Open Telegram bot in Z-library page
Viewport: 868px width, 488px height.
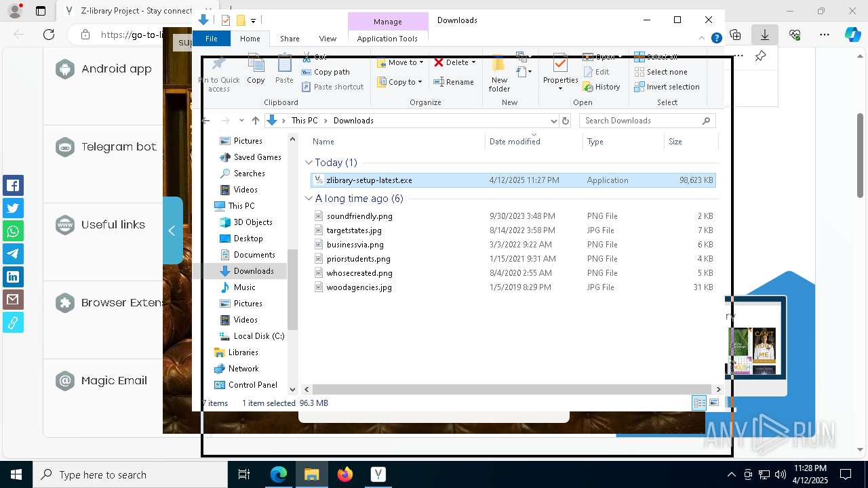106,146
